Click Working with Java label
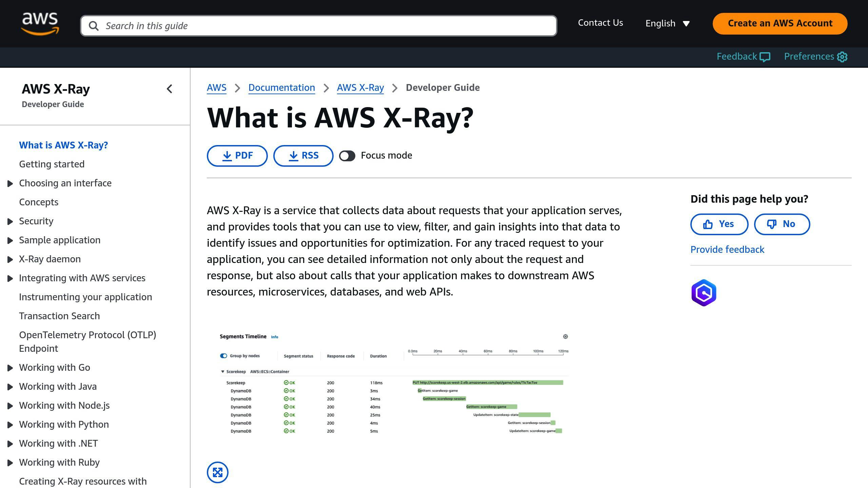This screenshot has height=488, width=868. pyautogui.click(x=58, y=386)
